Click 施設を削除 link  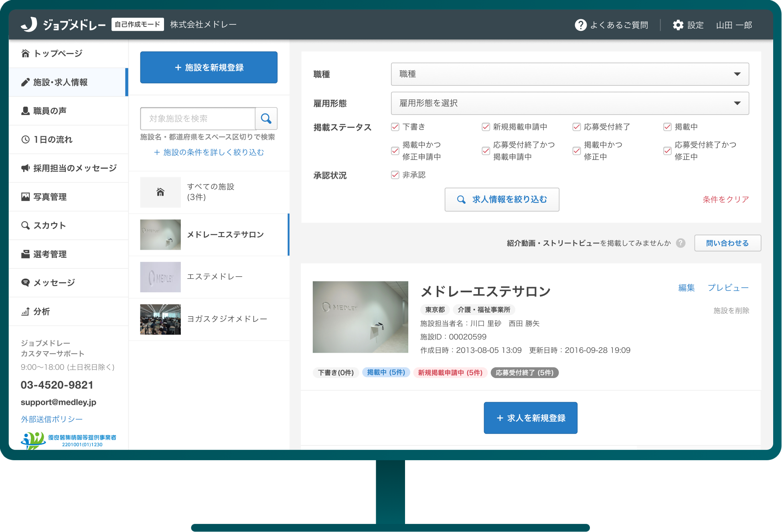point(731,310)
